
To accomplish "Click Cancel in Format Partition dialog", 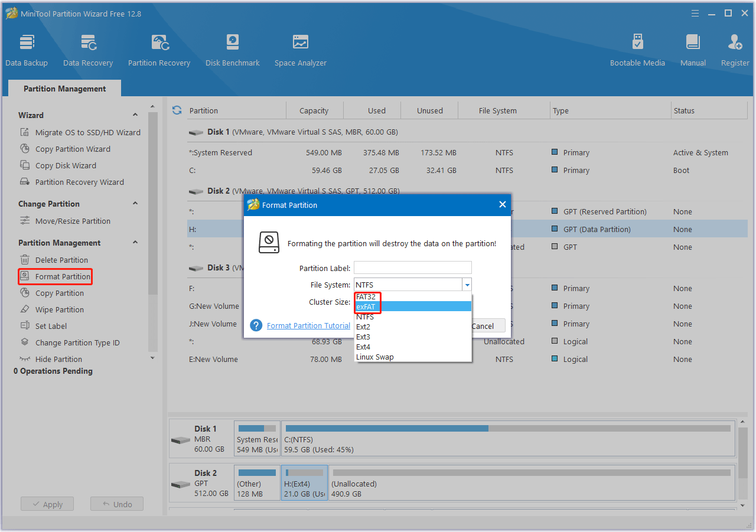I will [x=488, y=326].
